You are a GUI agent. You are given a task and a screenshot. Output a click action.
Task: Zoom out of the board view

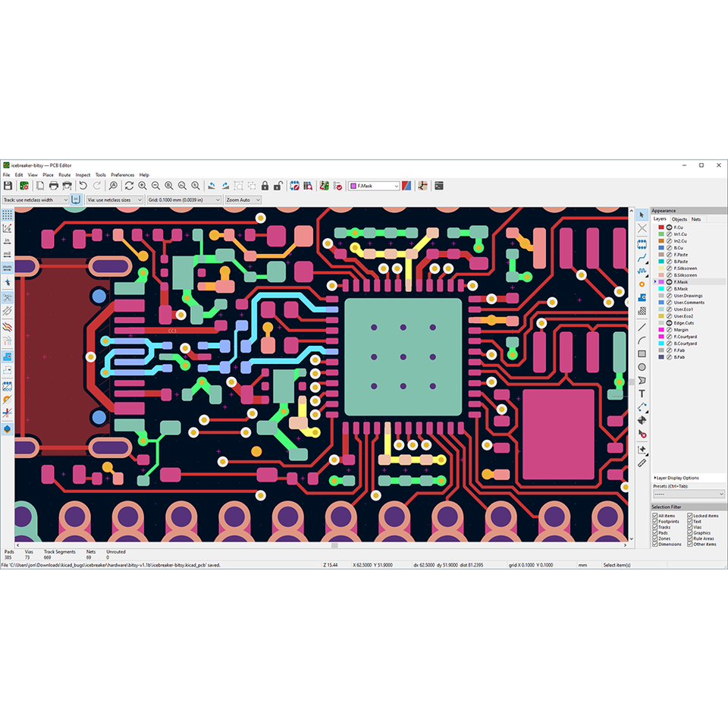click(x=156, y=186)
